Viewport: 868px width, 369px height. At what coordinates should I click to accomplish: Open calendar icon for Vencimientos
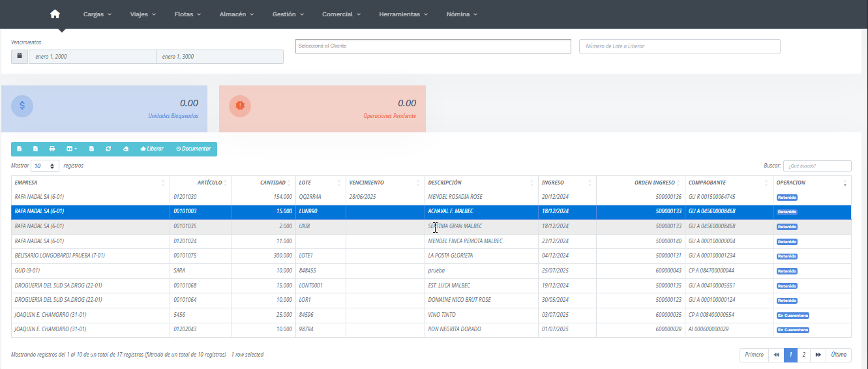coord(20,56)
